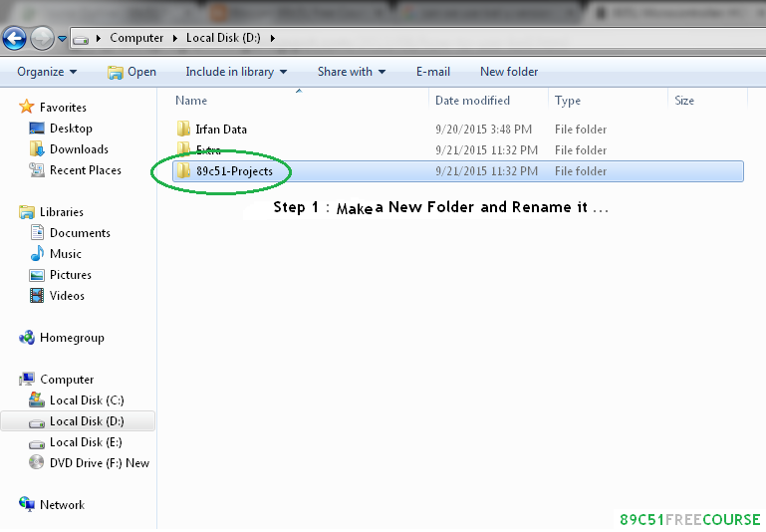Sort by the Size column header
This screenshot has height=532, width=766.
point(684,101)
